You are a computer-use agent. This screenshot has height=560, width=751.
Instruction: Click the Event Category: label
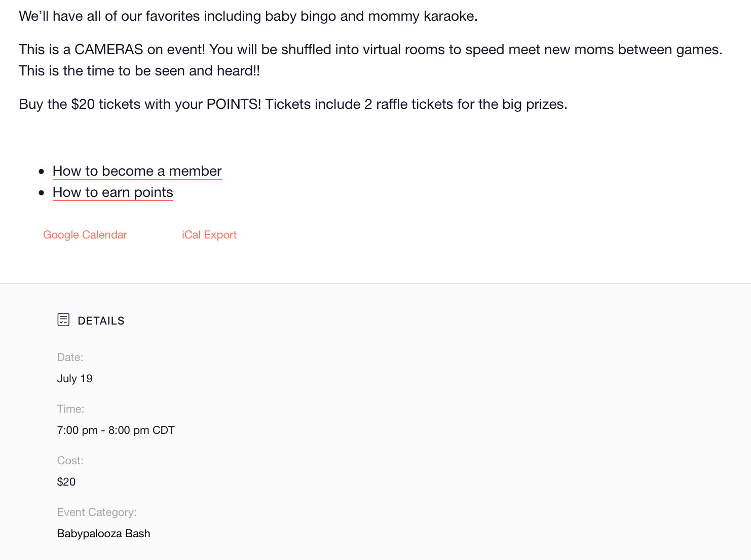[97, 512]
